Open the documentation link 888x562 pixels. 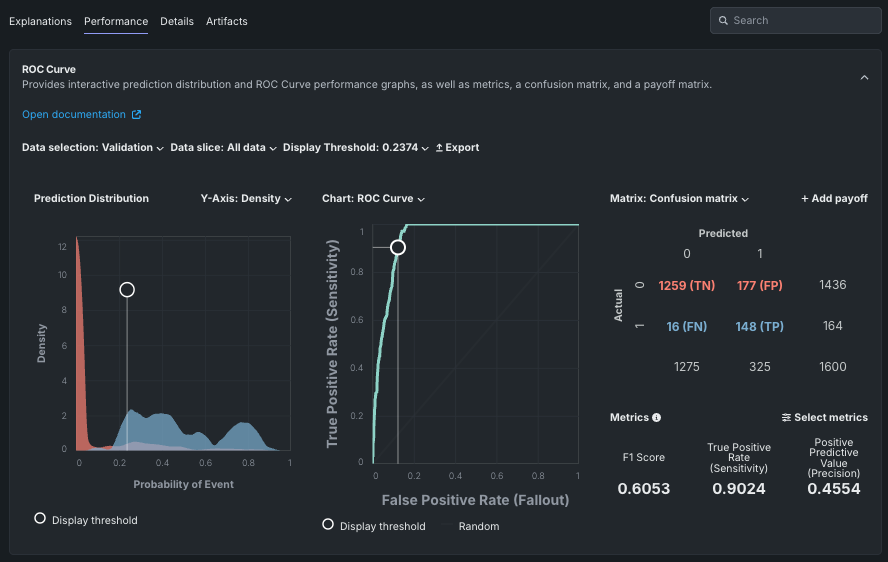pyautogui.click(x=74, y=115)
